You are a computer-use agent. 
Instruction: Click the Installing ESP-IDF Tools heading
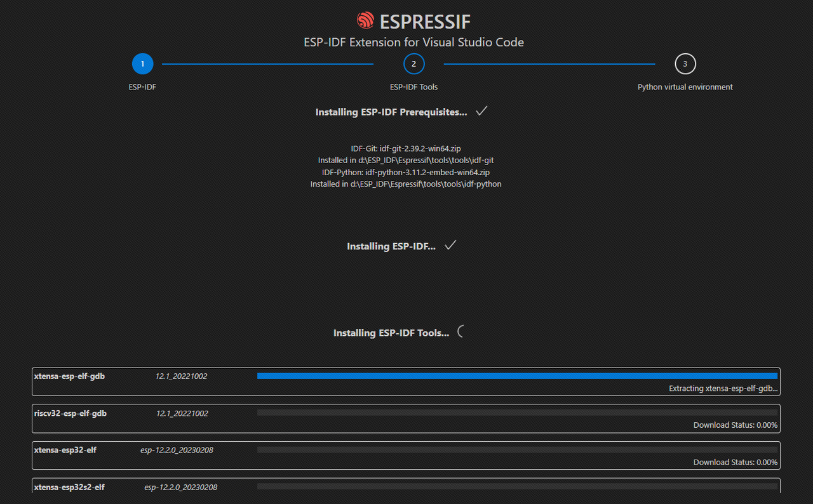pos(391,333)
